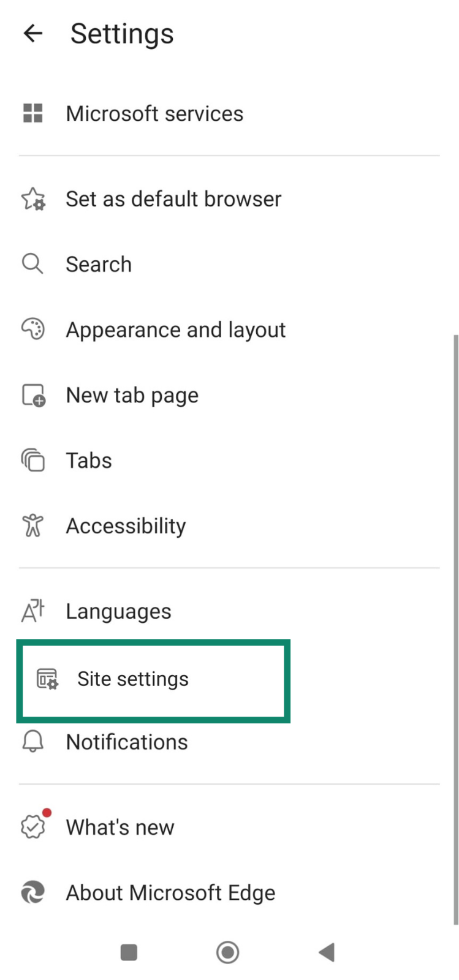The height and width of the screenshot is (980, 459).
Task: Select the Languages translate icon
Action: pyautogui.click(x=32, y=611)
